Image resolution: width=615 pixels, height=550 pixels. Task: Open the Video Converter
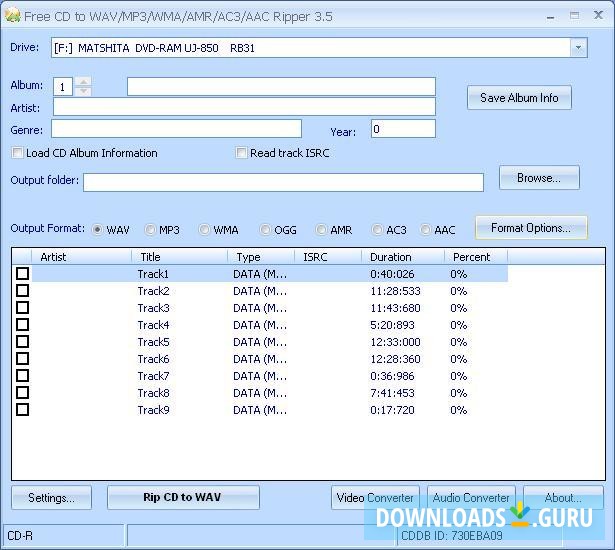click(x=375, y=497)
